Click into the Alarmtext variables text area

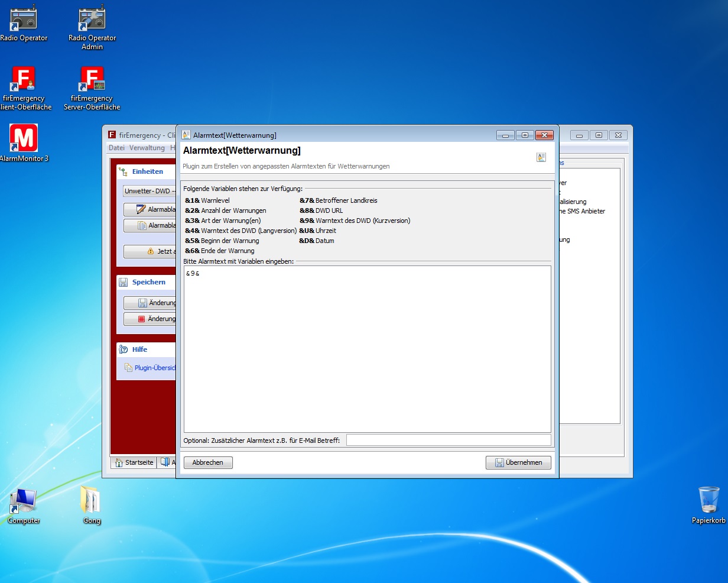367,349
